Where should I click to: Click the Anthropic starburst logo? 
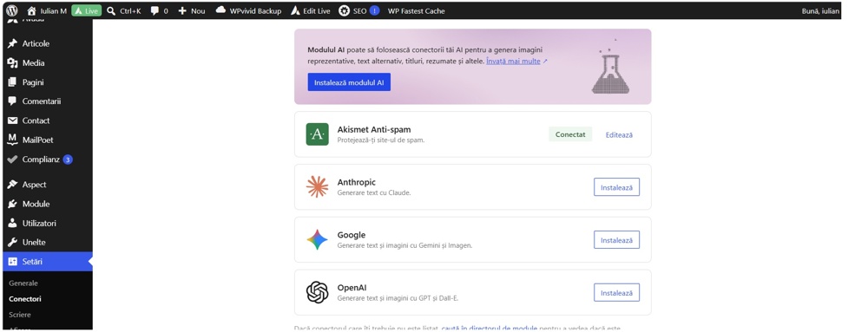pos(317,186)
